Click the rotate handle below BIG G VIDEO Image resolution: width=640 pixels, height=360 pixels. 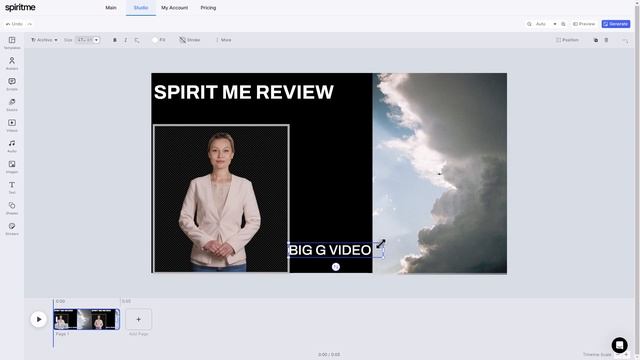coord(336,267)
